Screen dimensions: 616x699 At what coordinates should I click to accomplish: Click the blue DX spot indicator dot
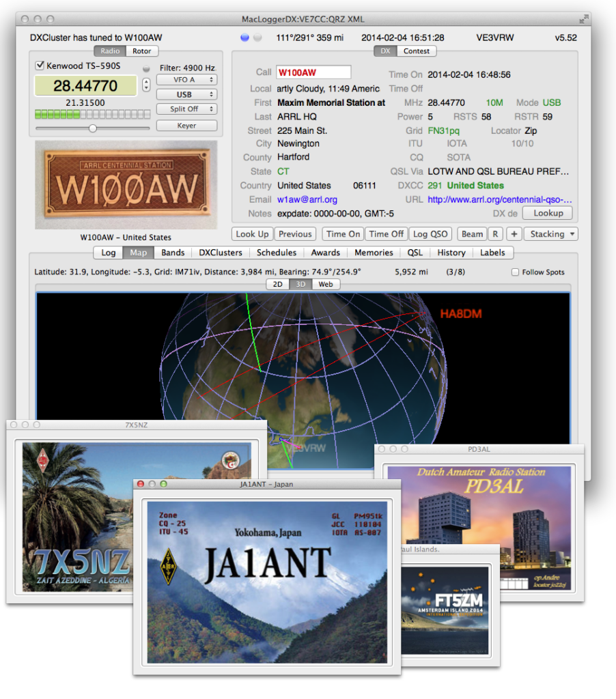click(244, 38)
